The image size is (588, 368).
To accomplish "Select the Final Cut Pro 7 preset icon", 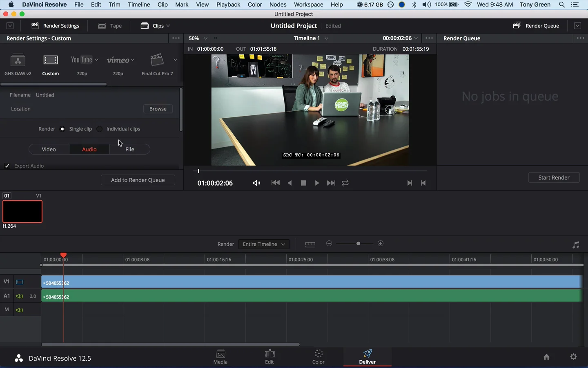I will click(157, 60).
